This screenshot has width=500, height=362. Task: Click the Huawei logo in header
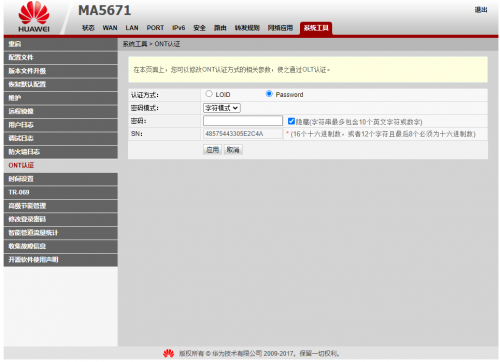tap(34, 17)
